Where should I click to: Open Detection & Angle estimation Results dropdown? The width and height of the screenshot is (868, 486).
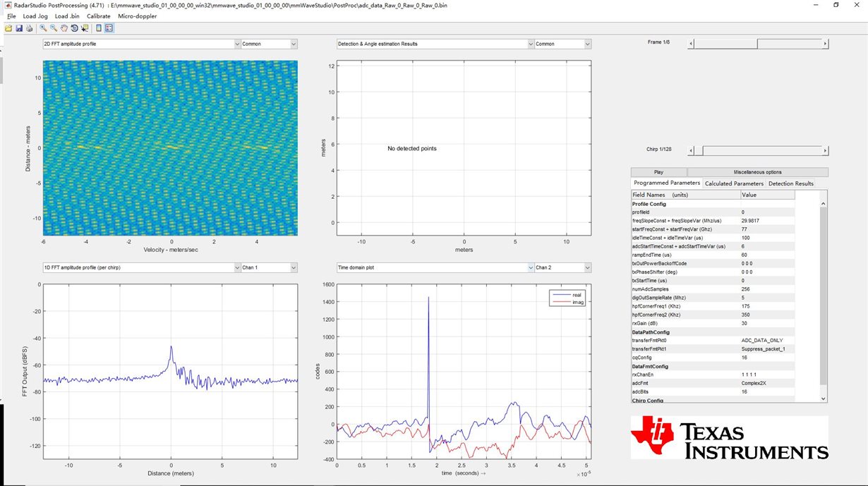click(x=435, y=44)
